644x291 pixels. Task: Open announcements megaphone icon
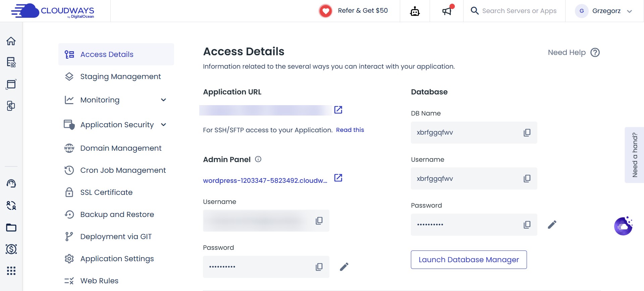click(447, 11)
